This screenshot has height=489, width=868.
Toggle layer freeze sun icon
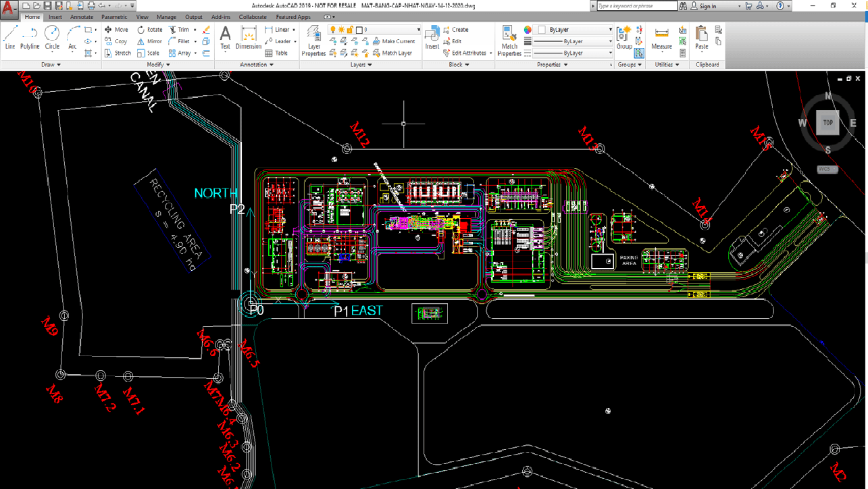tap(341, 30)
